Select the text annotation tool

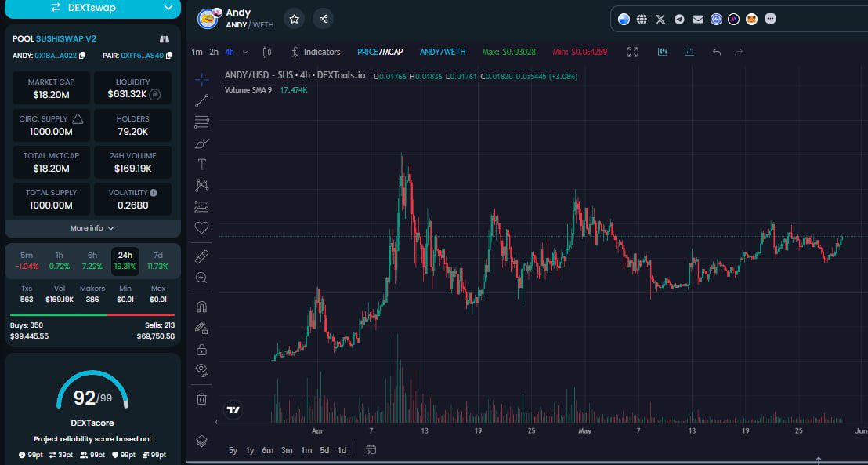(x=202, y=165)
